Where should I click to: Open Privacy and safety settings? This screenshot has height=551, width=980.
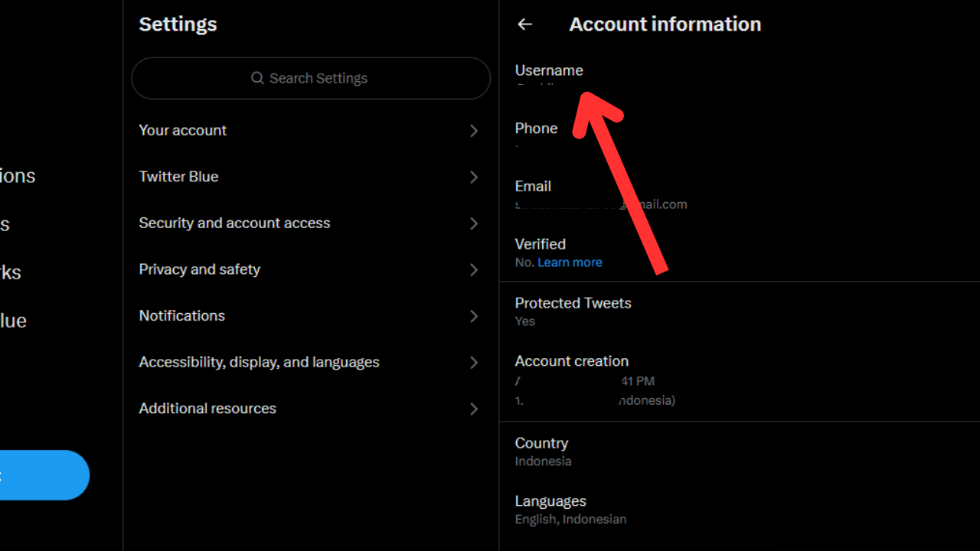tap(311, 269)
